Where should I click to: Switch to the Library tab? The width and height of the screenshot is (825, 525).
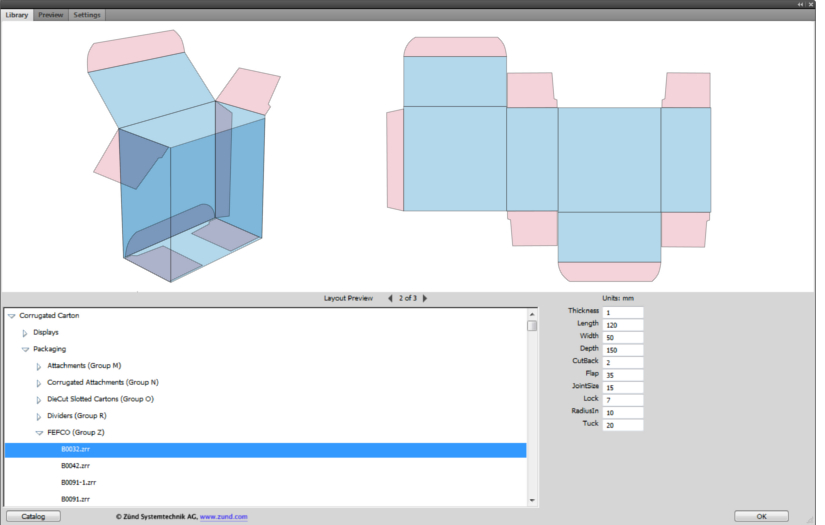click(x=17, y=15)
